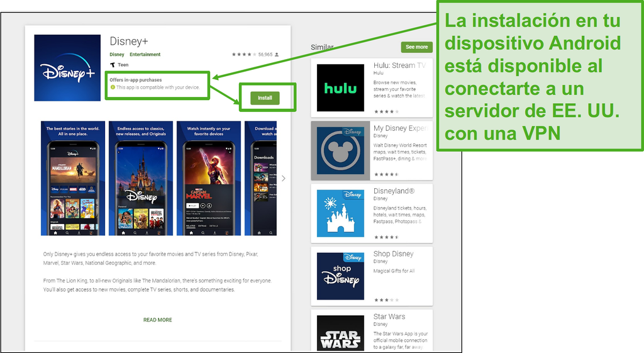This screenshot has height=353, width=644.
Task: Open the 'My Disney Experience' title
Action: coord(401,128)
